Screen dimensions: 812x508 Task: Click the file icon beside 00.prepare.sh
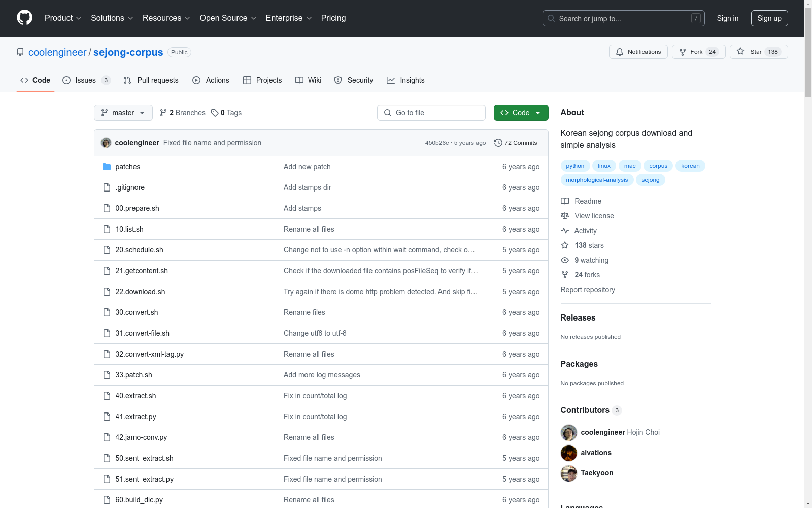(107, 208)
